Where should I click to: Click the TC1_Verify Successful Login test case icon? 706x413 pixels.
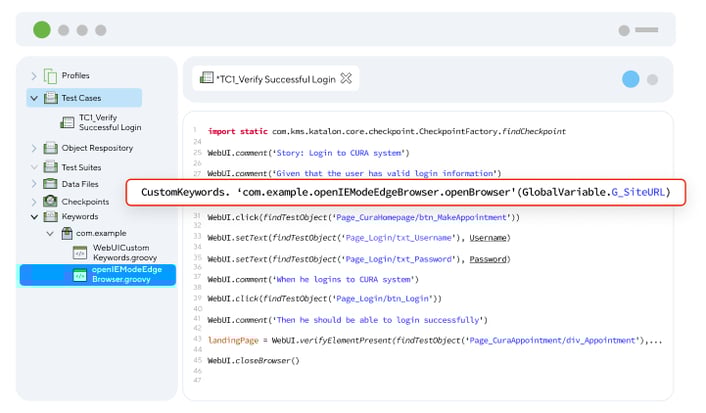(x=67, y=123)
